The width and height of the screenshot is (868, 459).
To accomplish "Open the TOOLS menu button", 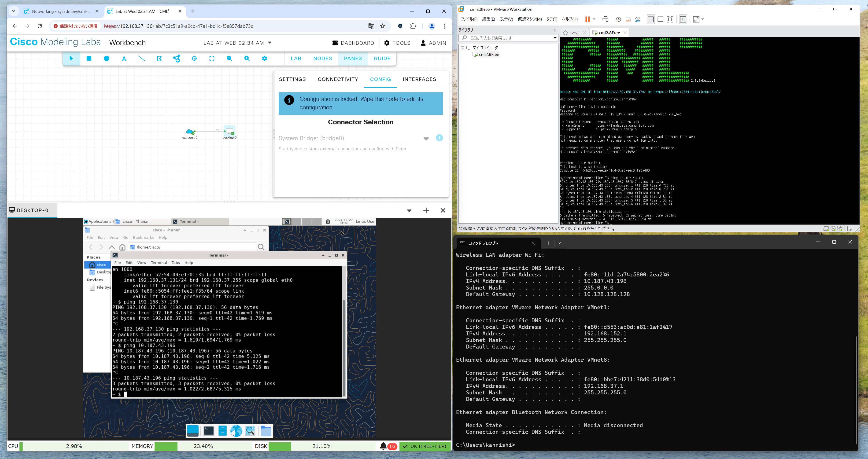I will [397, 43].
